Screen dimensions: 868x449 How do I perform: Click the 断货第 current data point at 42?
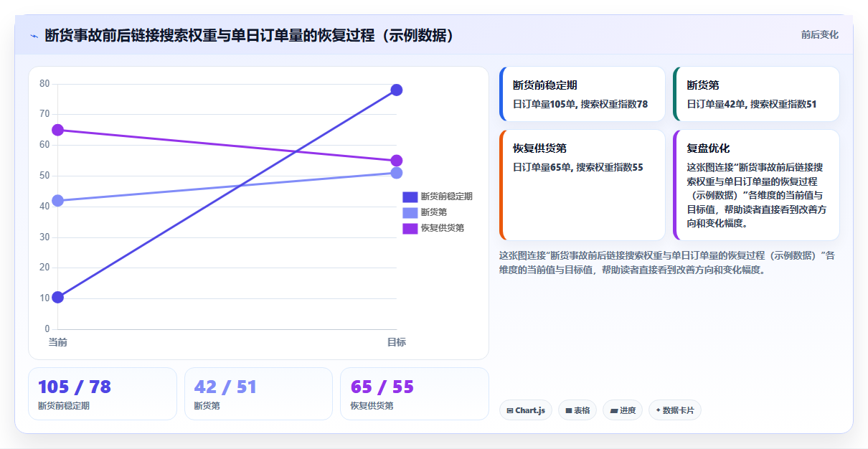[x=58, y=200]
